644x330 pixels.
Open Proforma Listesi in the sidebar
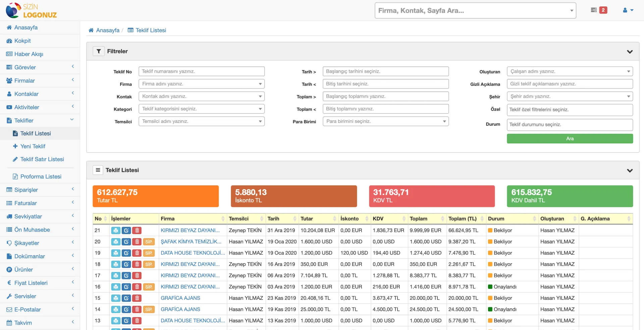pyautogui.click(x=40, y=177)
